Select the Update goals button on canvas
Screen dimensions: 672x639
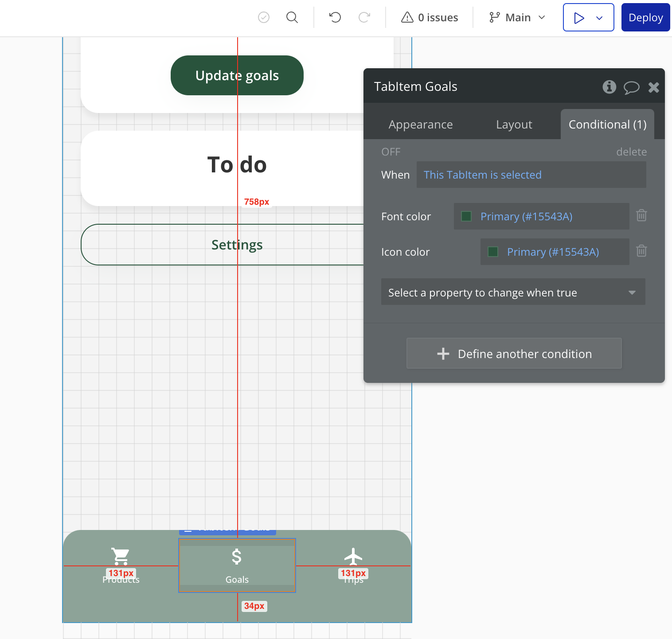pyautogui.click(x=237, y=75)
